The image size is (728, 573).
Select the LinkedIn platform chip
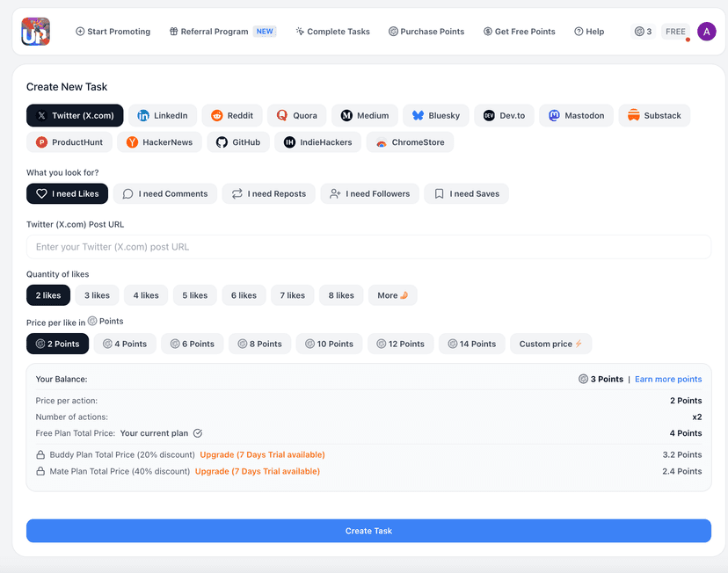click(163, 115)
